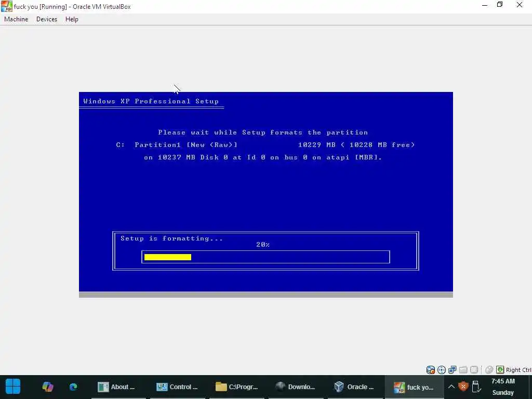Open Microsoft Edge from the taskbar

click(73, 387)
